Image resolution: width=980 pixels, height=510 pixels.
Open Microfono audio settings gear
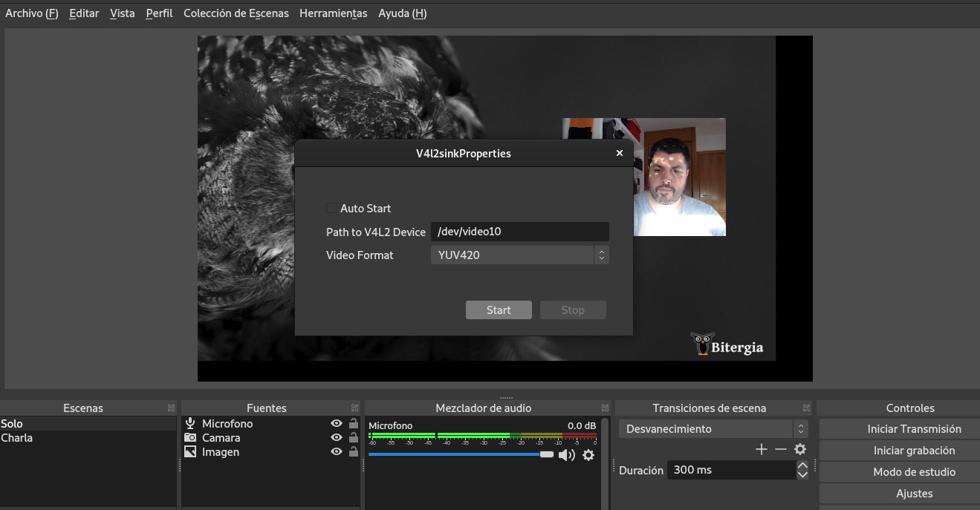(x=588, y=455)
